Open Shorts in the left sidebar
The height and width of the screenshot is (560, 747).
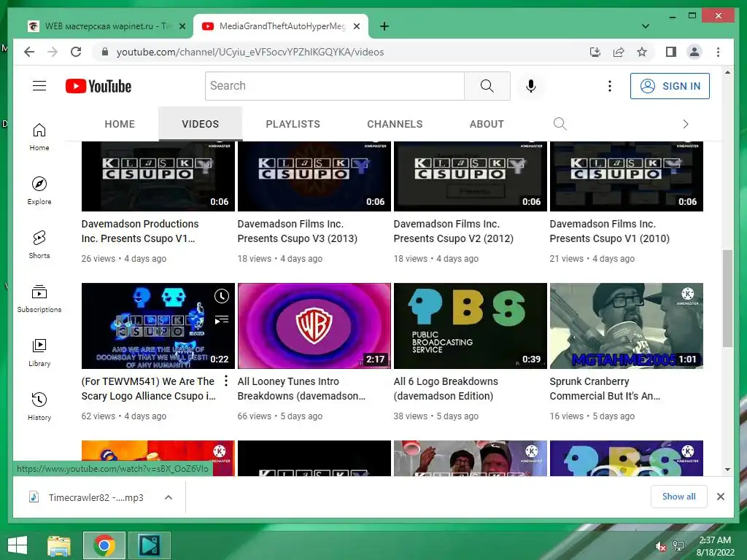(39, 244)
